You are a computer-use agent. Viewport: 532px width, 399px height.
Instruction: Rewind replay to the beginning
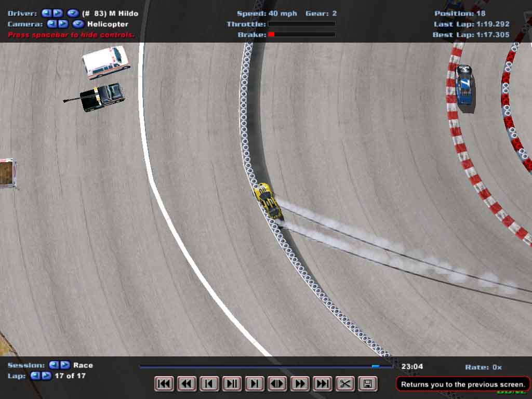click(x=164, y=384)
